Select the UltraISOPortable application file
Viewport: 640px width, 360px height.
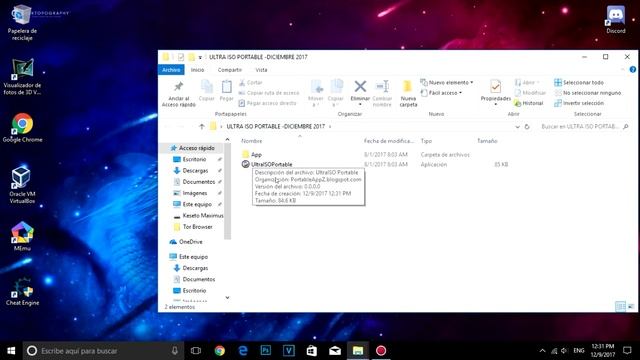[271, 164]
